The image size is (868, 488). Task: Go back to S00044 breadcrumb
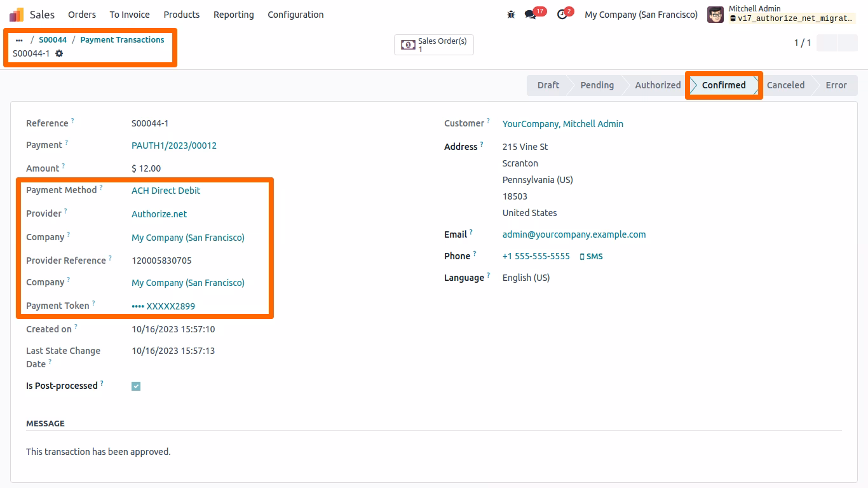click(x=53, y=40)
